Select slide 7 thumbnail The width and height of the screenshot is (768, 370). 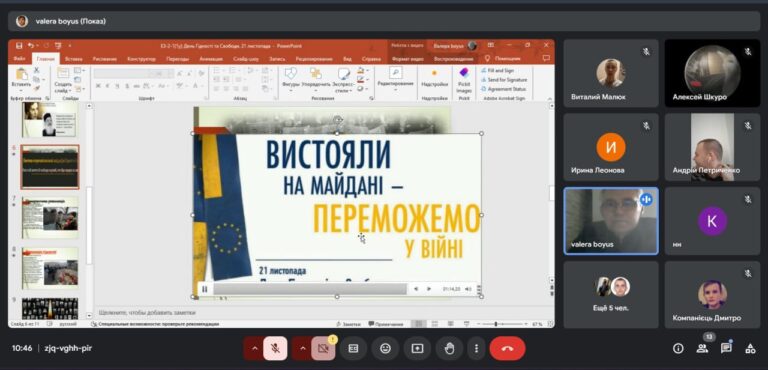pos(50,217)
